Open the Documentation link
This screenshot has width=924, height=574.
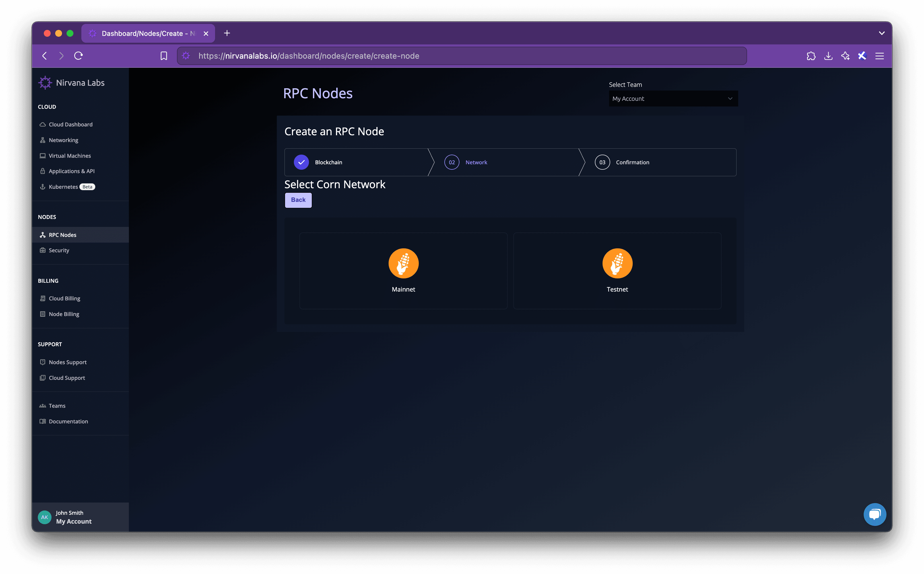(x=68, y=421)
